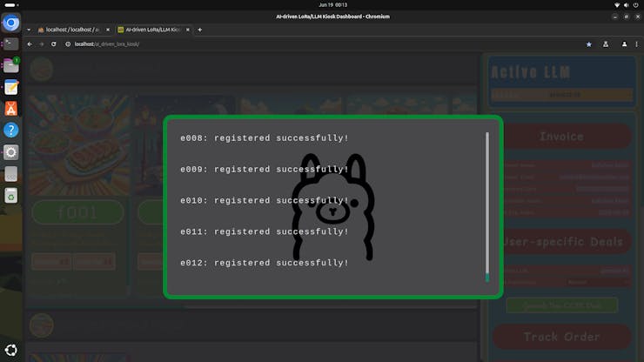The height and width of the screenshot is (362, 644).
Task: Click the green button above Track Order
Action: [562, 305]
